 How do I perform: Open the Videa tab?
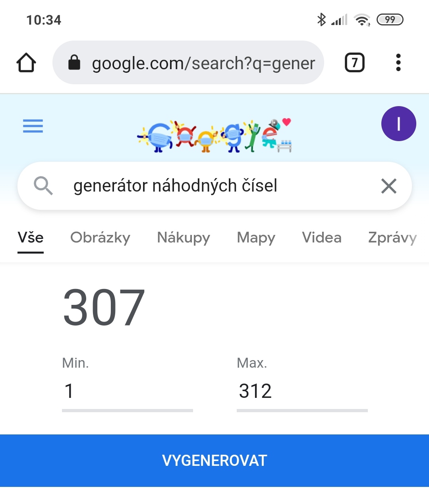[x=321, y=238]
